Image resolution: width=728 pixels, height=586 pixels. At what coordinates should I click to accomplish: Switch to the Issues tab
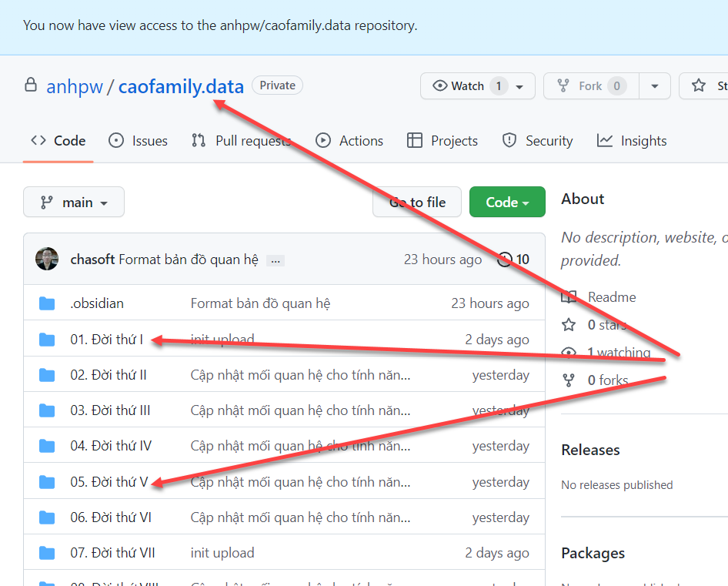click(139, 141)
